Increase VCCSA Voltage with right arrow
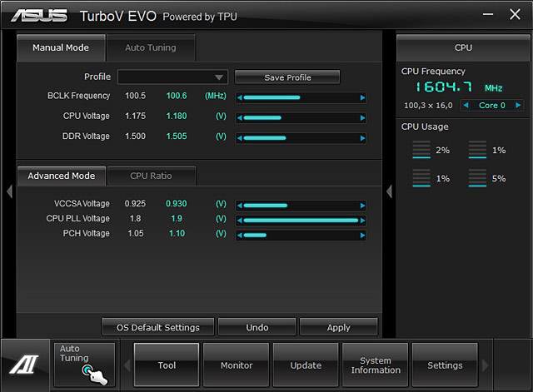The height and width of the screenshot is (392, 533). (362, 206)
